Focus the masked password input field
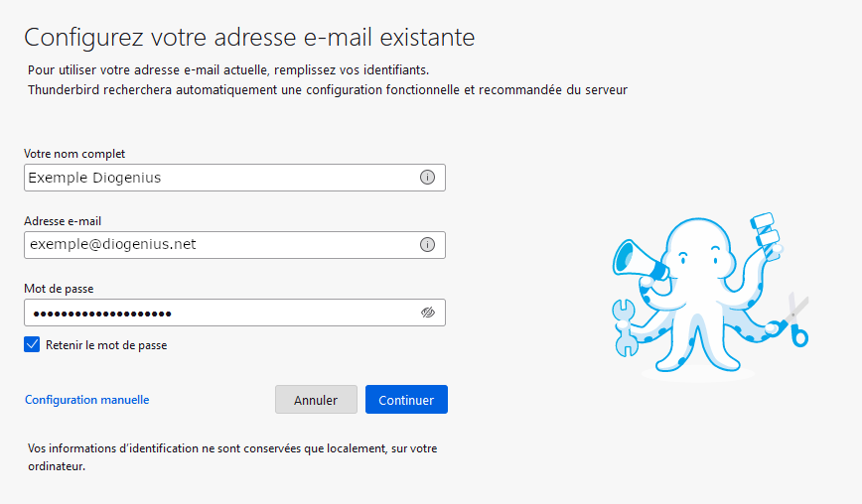This screenshot has height=504, width=862. click(x=234, y=313)
